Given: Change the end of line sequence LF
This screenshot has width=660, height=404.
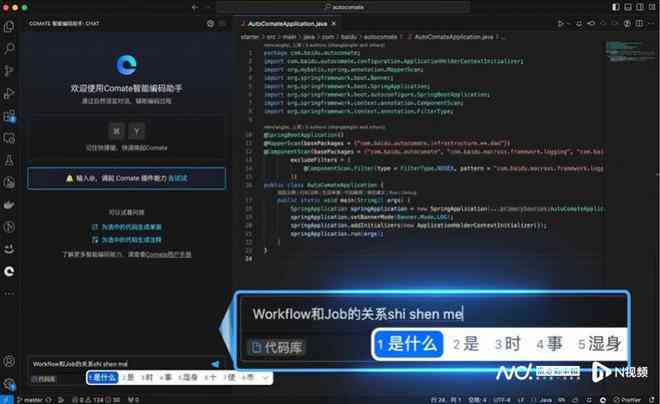Looking at the screenshot, I should click(x=521, y=400).
